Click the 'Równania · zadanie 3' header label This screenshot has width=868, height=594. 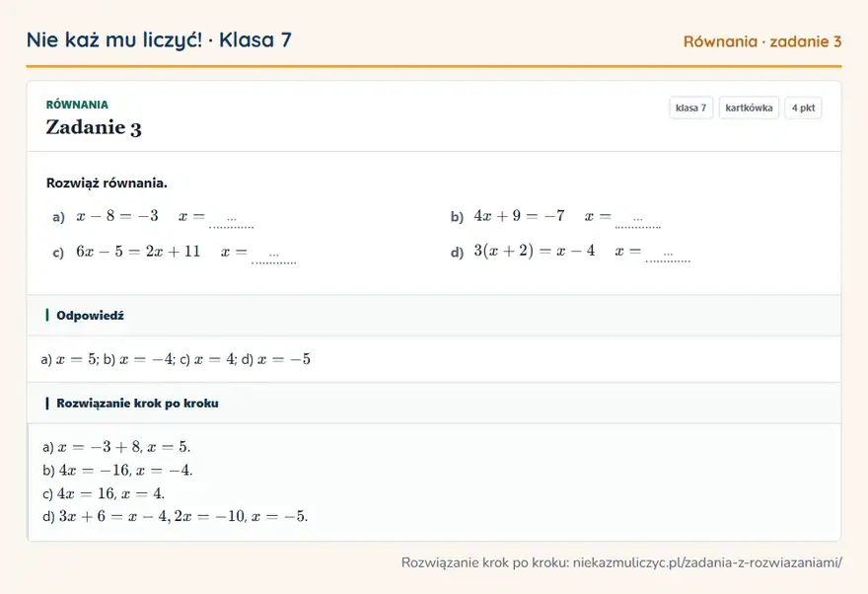point(762,41)
